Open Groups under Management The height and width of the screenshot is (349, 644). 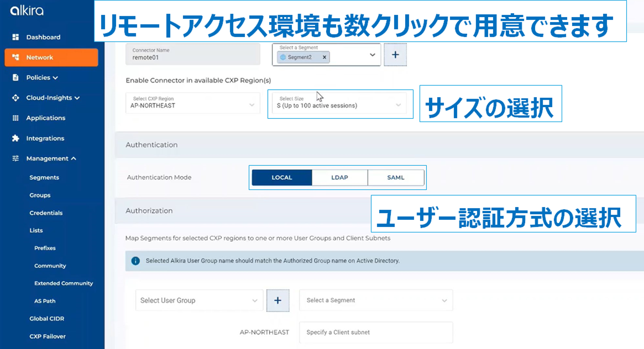pyautogui.click(x=40, y=195)
